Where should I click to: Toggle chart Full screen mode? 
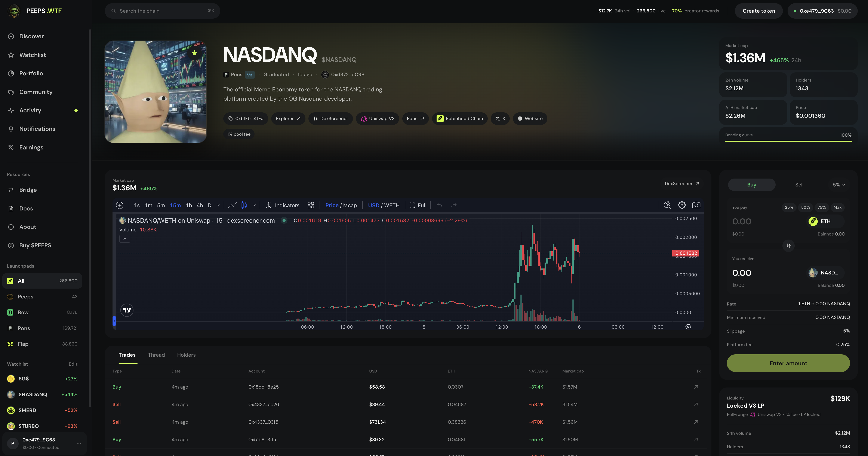[418, 205]
